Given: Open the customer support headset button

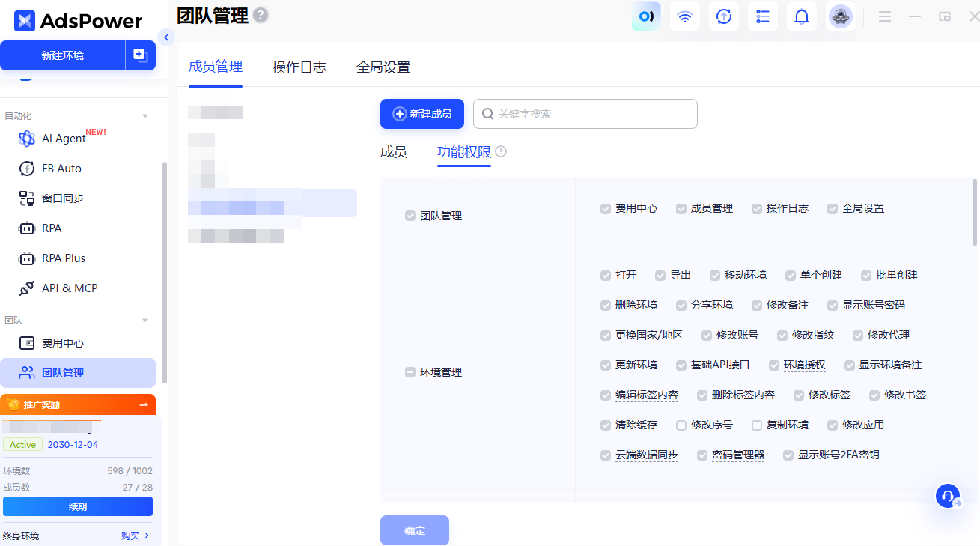Looking at the screenshot, I should pos(949,496).
